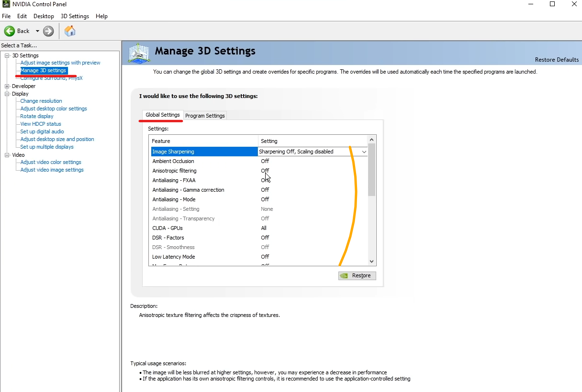Open the Help menu
This screenshot has height=392, width=582.
101,16
